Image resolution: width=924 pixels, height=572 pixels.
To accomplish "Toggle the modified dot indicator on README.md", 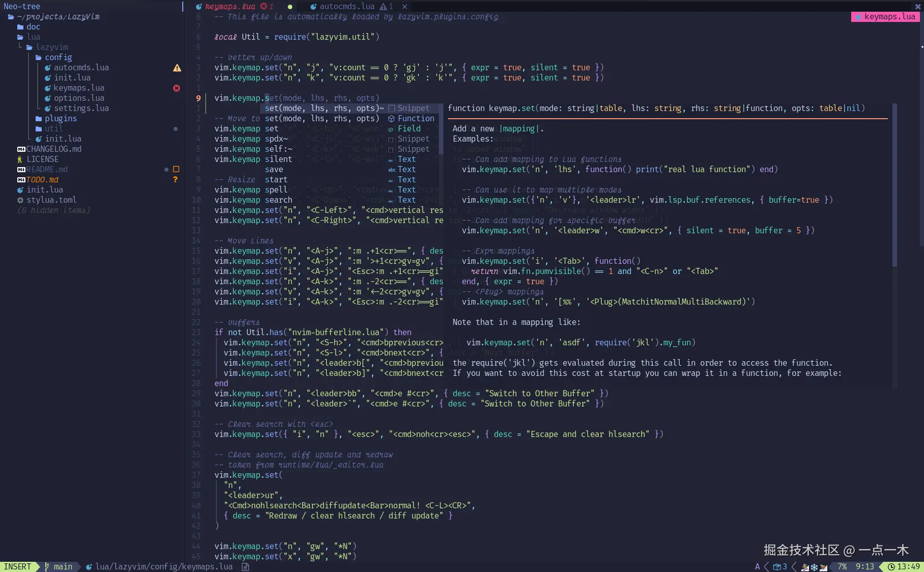I will [165, 169].
